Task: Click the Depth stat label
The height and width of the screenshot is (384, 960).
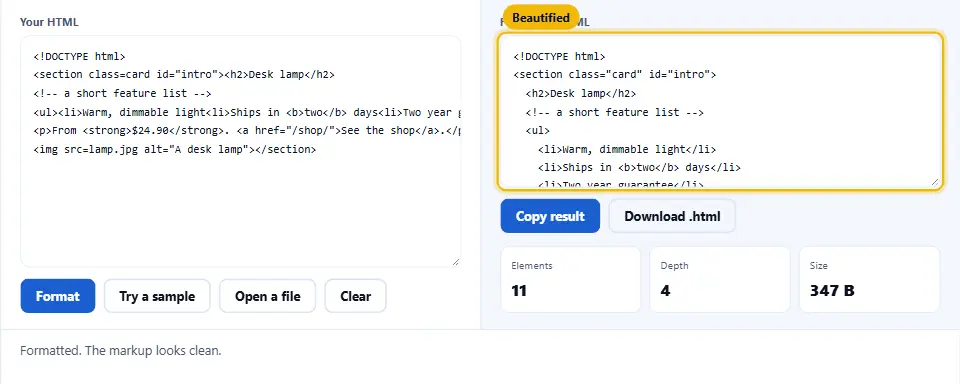Action: (674, 266)
